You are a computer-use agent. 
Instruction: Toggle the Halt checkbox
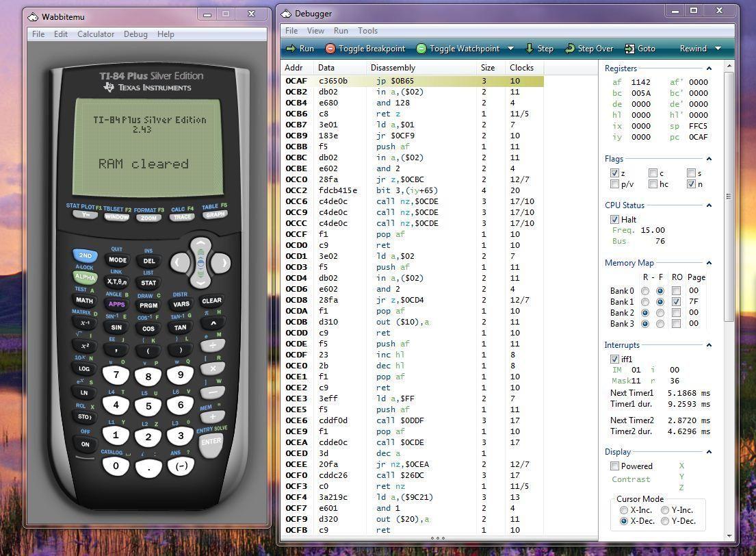point(614,219)
